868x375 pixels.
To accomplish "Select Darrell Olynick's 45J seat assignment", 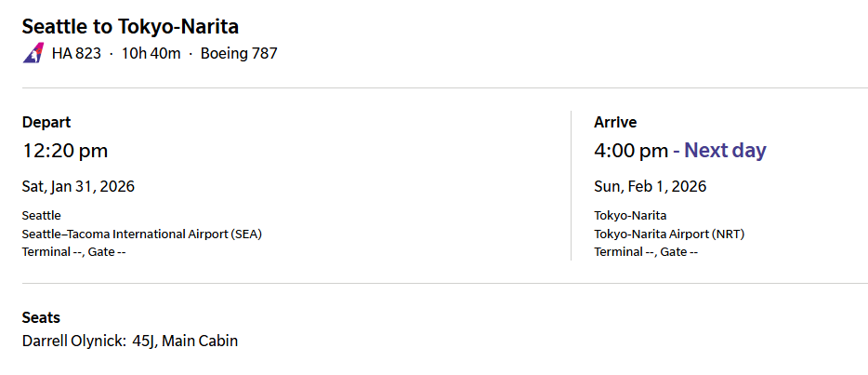I will pos(185,341).
